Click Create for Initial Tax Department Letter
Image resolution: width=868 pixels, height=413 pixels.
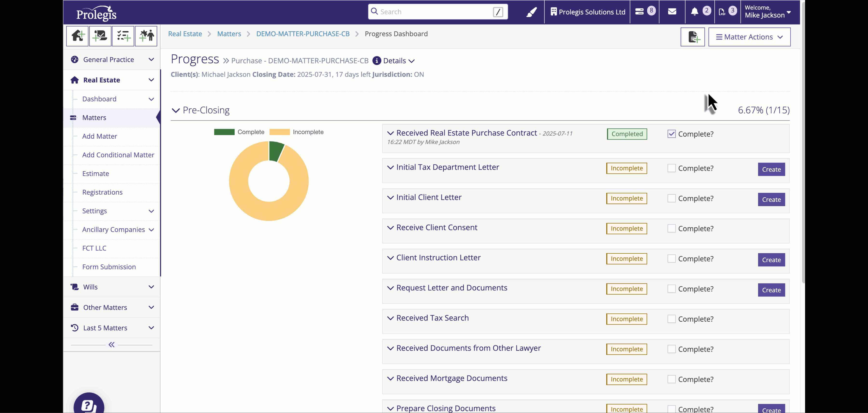click(x=771, y=169)
